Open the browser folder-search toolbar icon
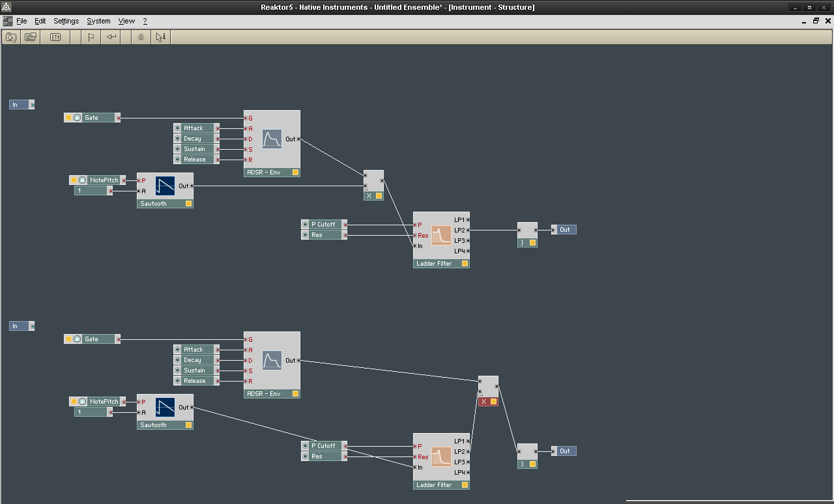The width and height of the screenshot is (834, 504). (x=11, y=37)
